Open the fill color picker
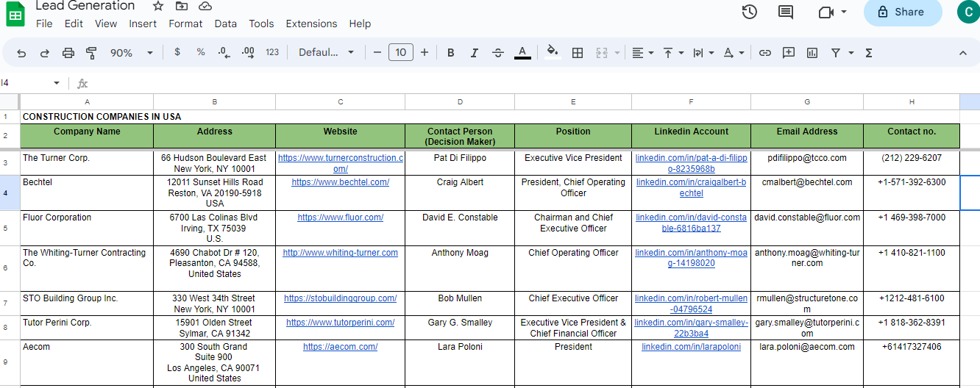The height and width of the screenshot is (388, 980). click(553, 52)
